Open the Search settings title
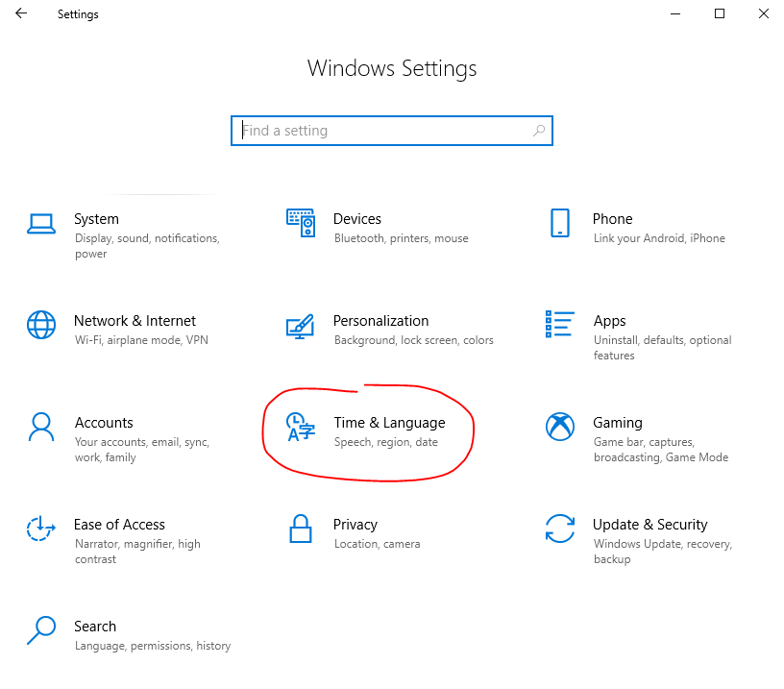 95,627
